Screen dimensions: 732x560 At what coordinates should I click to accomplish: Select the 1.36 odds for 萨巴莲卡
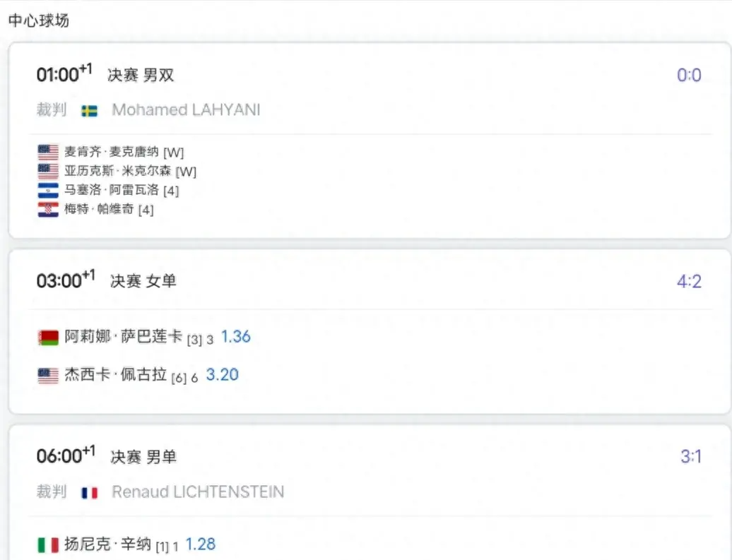(236, 337)
